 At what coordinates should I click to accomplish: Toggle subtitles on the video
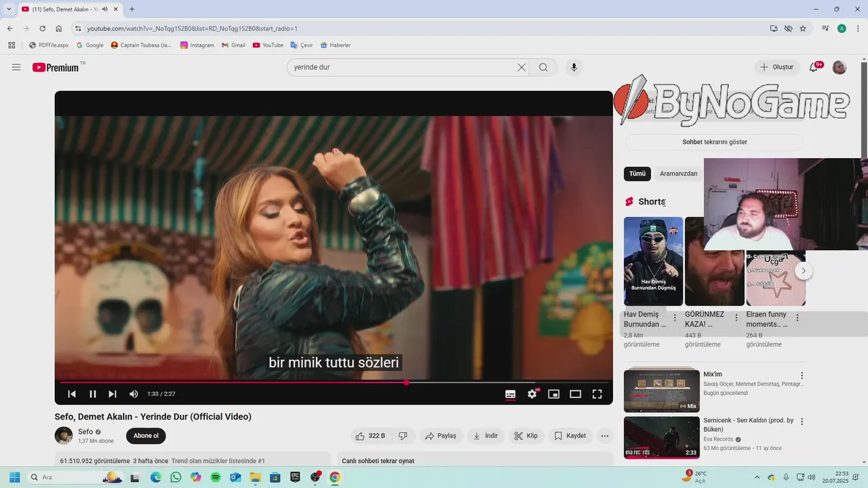[x=511, y=394]
